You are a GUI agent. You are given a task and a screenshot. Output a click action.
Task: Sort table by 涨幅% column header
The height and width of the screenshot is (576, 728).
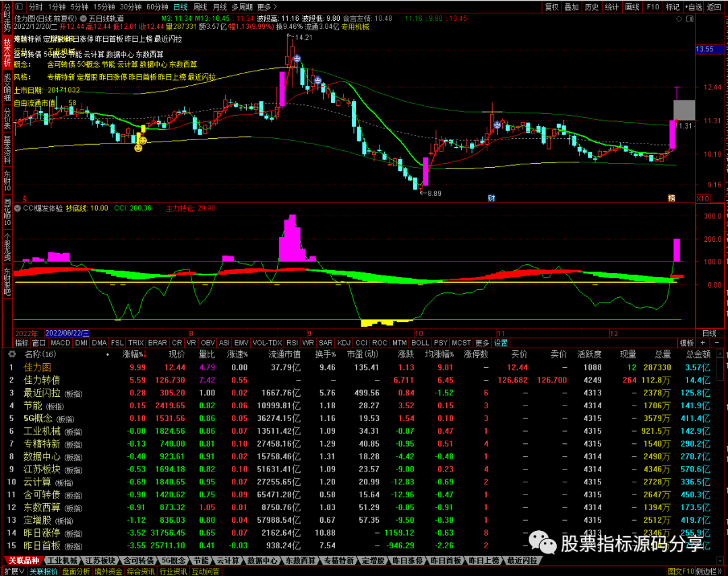pyautogui.click(x=134, y=354)
